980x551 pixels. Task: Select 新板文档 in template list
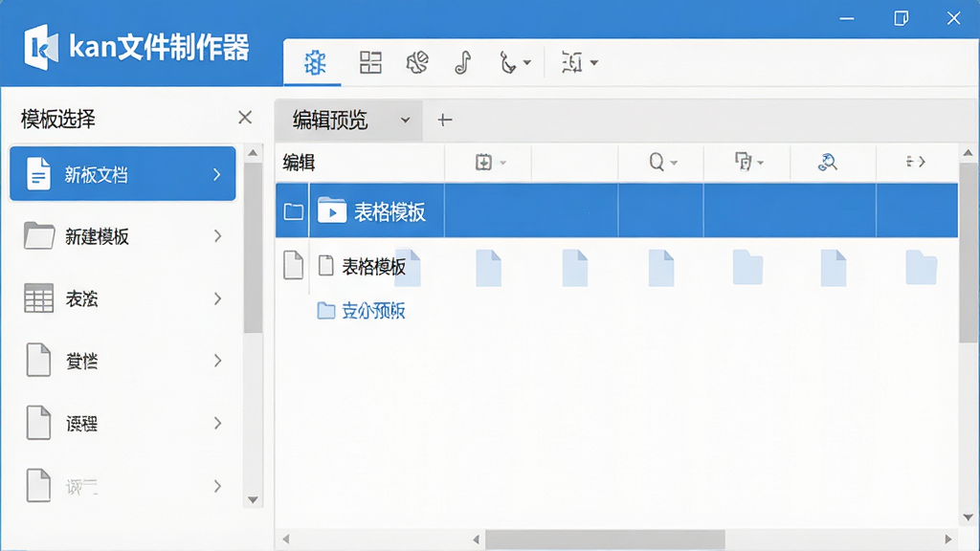click(x=122, y=174)
